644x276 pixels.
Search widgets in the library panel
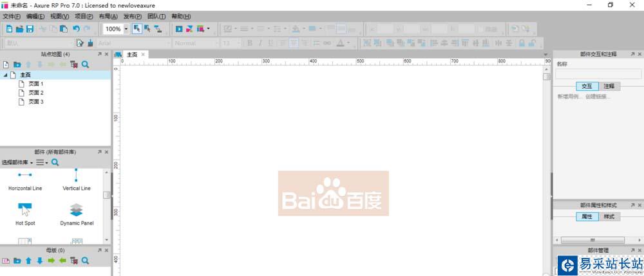click(x=55, y=162)
